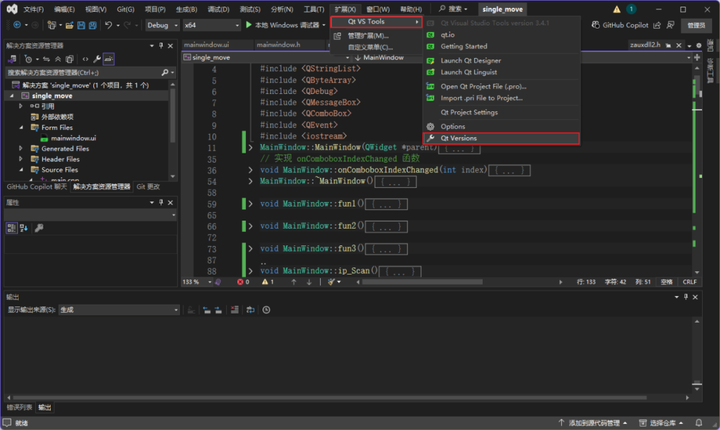
Task: Click the gear icon right of document tabs
Action: 698,45
